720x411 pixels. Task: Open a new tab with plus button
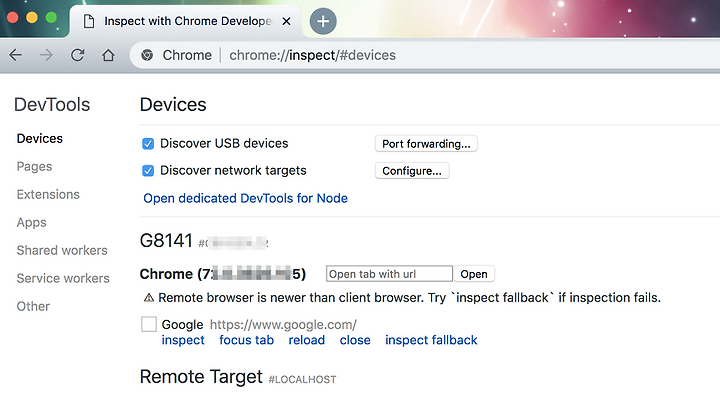pyautogui.click(x=323, y=21)
